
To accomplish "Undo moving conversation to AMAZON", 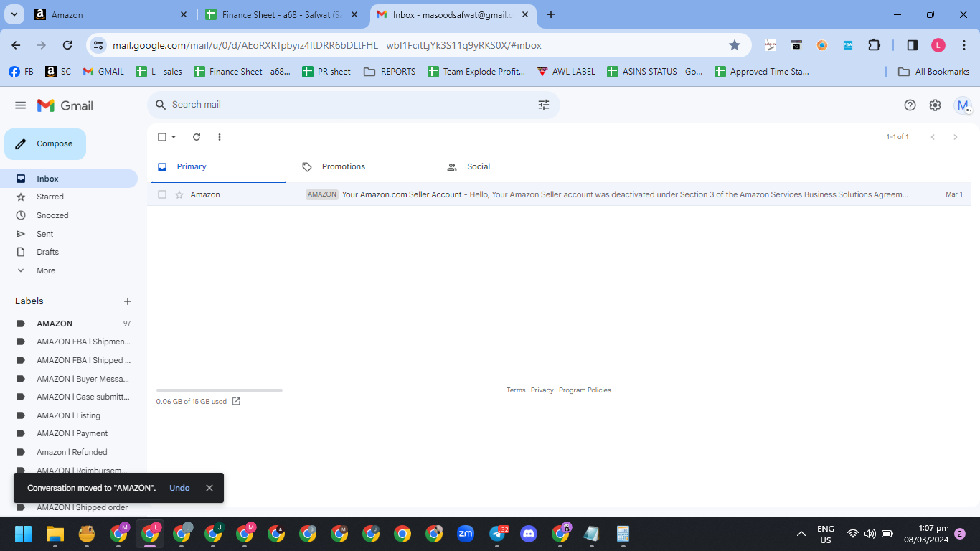I will (x=179, y=488).
